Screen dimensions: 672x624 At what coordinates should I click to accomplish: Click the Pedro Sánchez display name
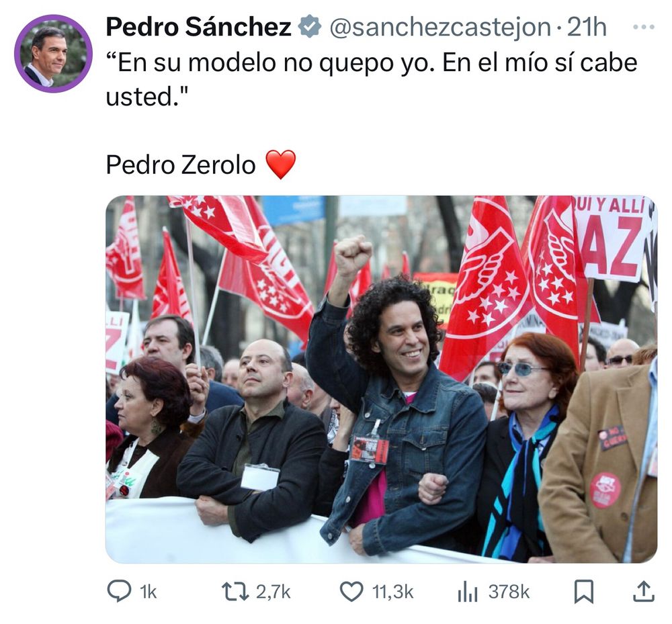198,27
